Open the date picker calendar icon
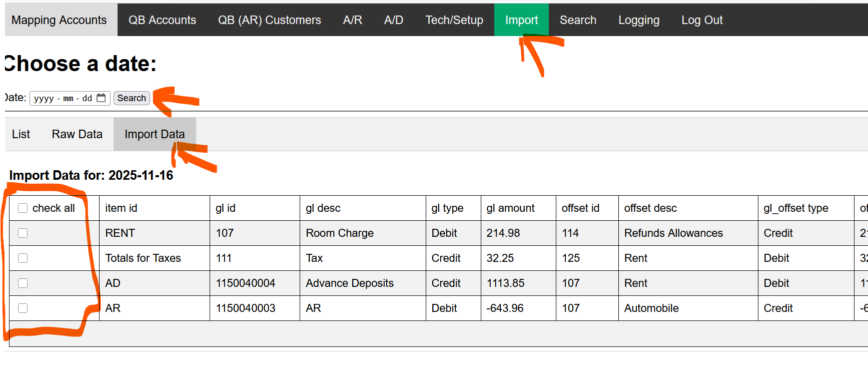Viewport: 868px width, 373px height. [x=101, y=98]
